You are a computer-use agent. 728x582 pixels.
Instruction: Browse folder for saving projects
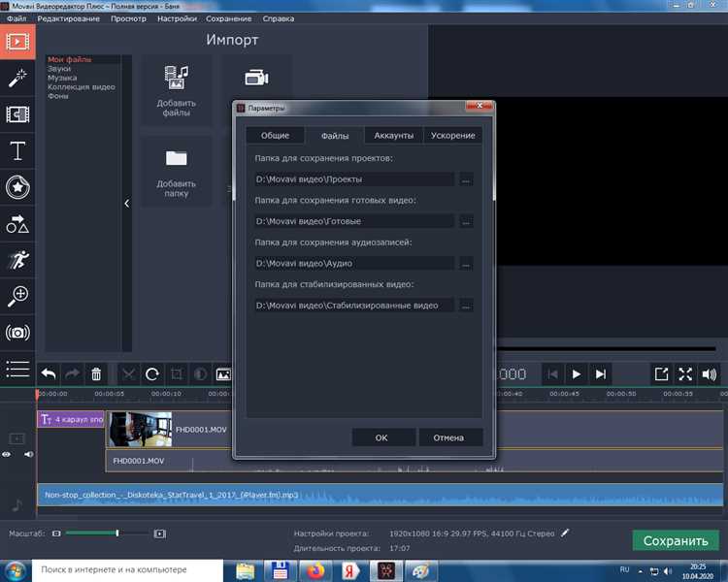click(466, 179)
